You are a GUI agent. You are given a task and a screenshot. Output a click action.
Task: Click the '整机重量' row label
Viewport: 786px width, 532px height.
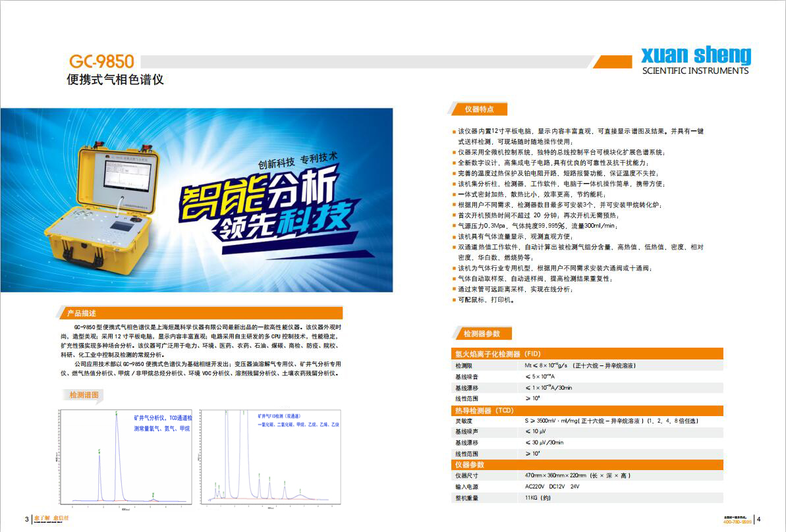[466, 498]
